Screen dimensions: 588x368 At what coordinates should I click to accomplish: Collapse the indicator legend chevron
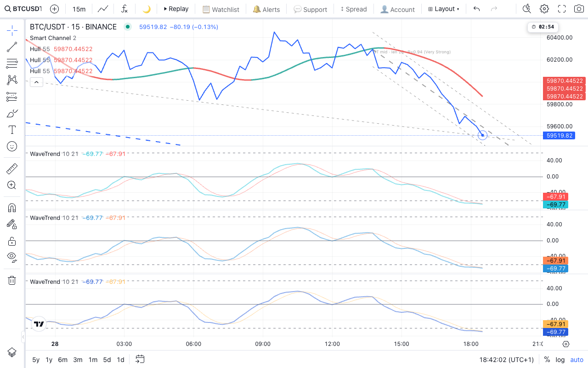tap(36, 82)
